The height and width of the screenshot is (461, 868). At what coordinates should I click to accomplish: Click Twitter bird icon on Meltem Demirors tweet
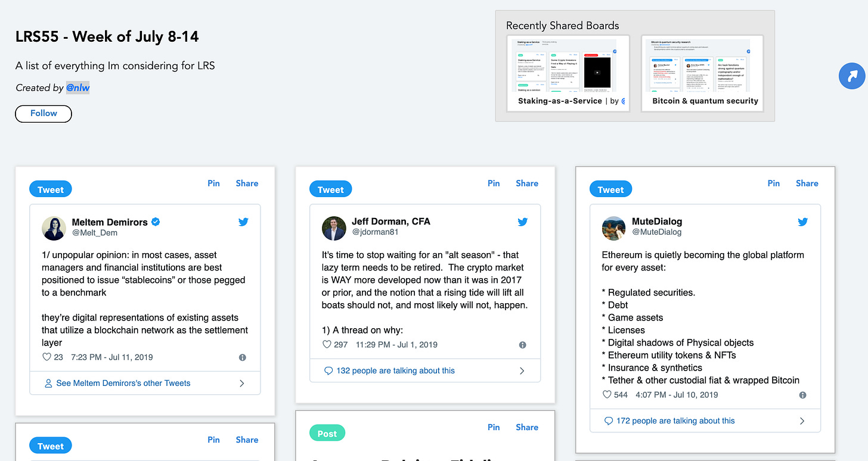(x=243, y=222)
